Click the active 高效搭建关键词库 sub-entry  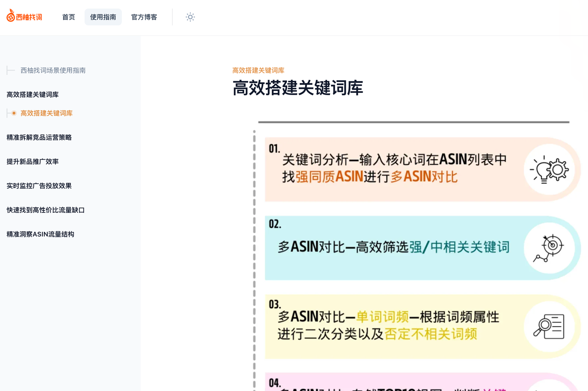(x=46, y=113)
